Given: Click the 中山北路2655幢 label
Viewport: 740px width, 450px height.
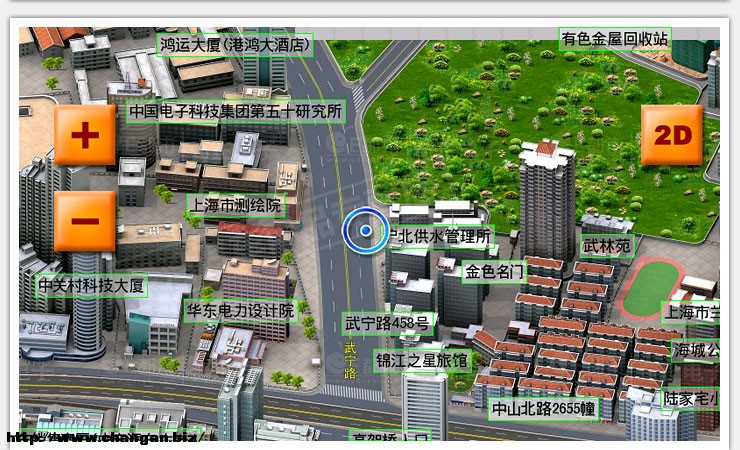Looking at the screenshot, I should coord(543,408).
